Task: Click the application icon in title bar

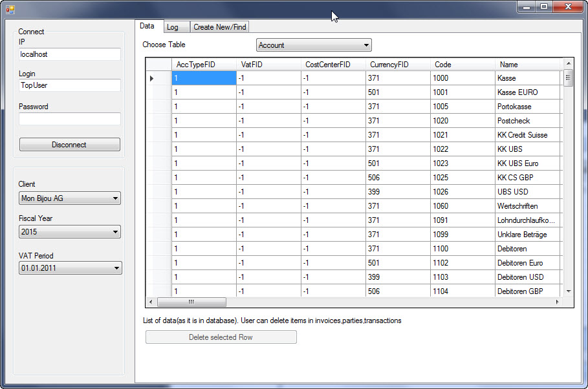Action: pyautogui.click(x=10, y=9)
